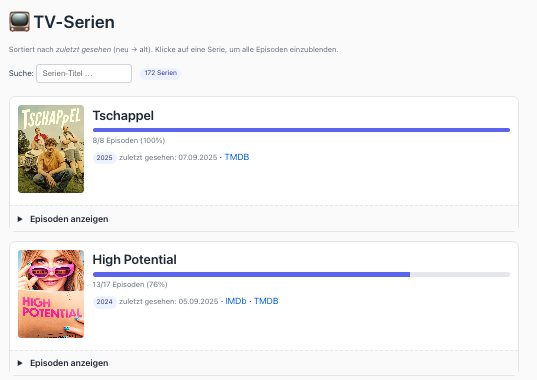Click the retro TV emoji icon in heading
537x380 pixels.
(x=19, y=22)
